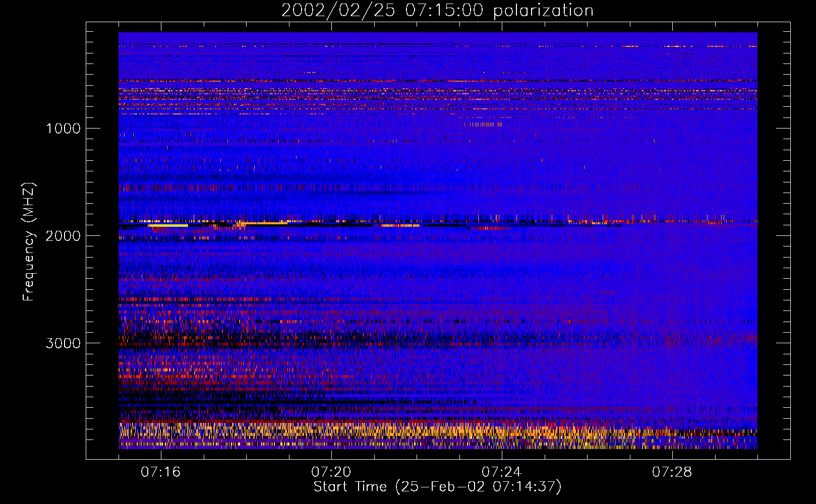The width and height of the screenshot is (816, 504).
Task: Click the '07:28' time axis label
Action: [672, 472]
